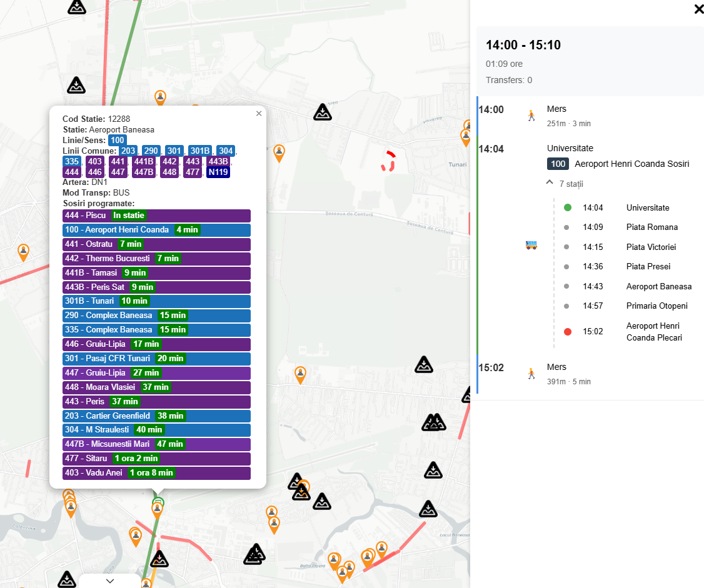Open common line 448 badge
This screenshot has width=704, height=588.
[x=169, y=172]
